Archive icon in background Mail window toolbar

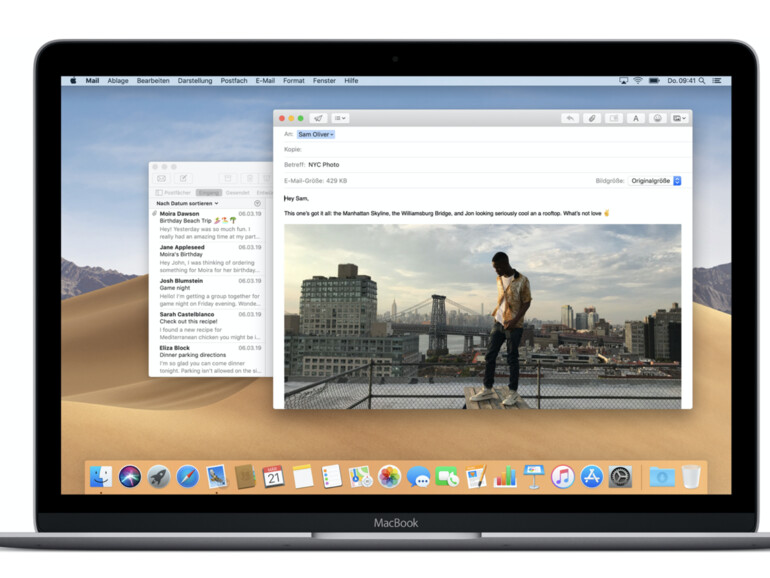click(228, 178)
